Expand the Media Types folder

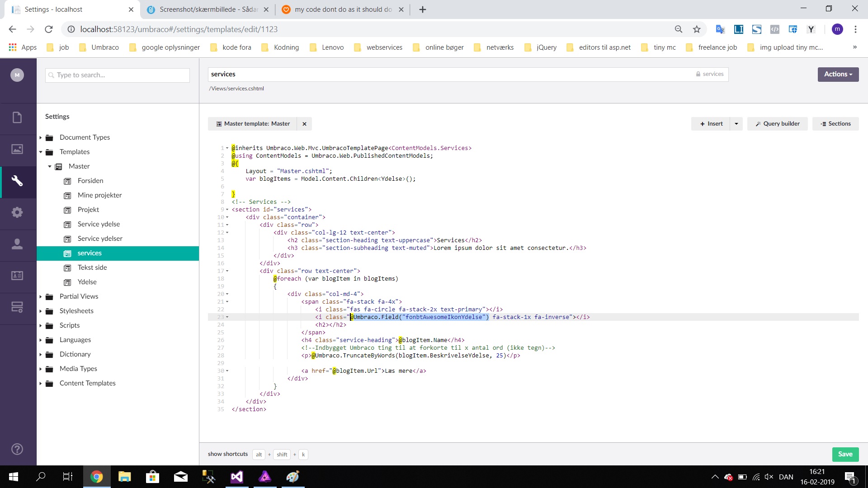click(40, 369)
